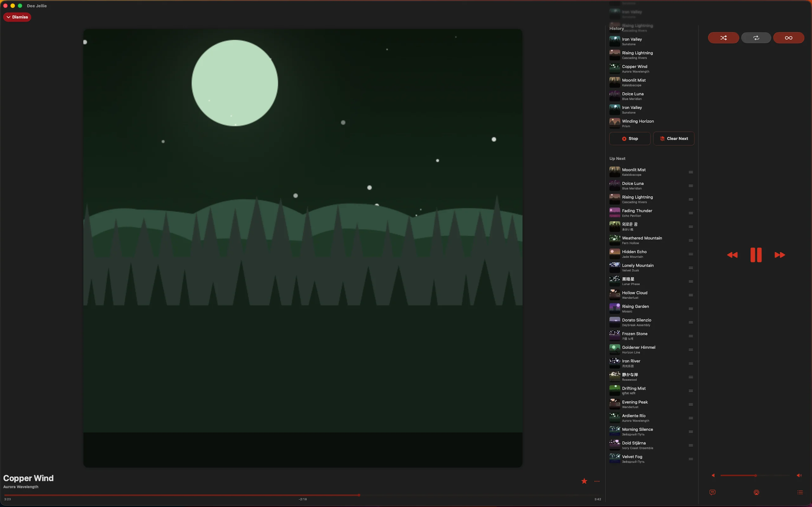Click the Stop button
Screen dimensions: 812x507
coord(630,138)
